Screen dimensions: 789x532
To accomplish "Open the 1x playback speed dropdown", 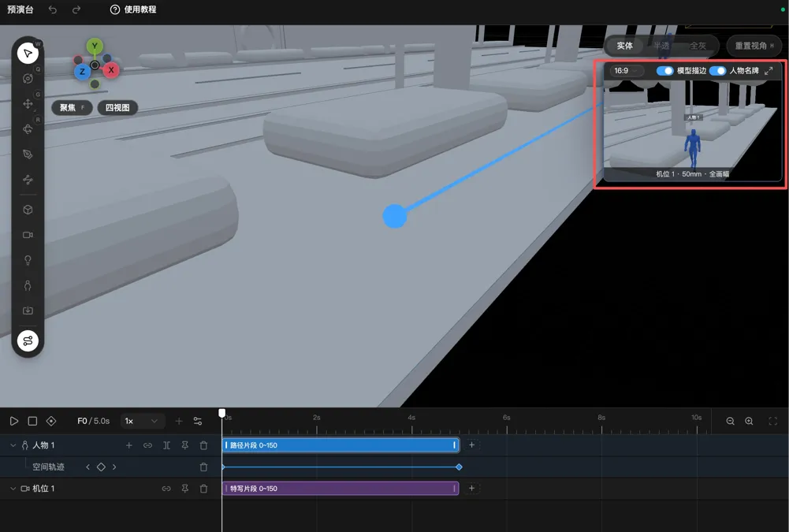I will coord(142,421).
